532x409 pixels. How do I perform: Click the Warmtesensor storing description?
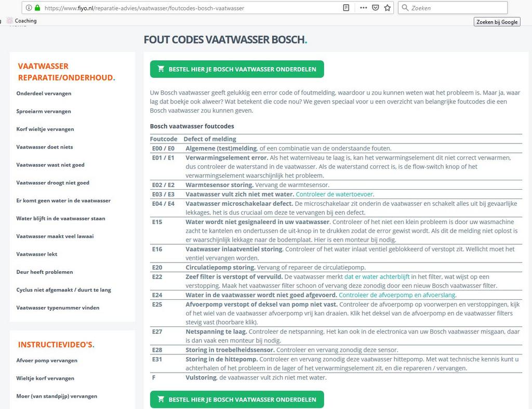[x=258, y=185]
